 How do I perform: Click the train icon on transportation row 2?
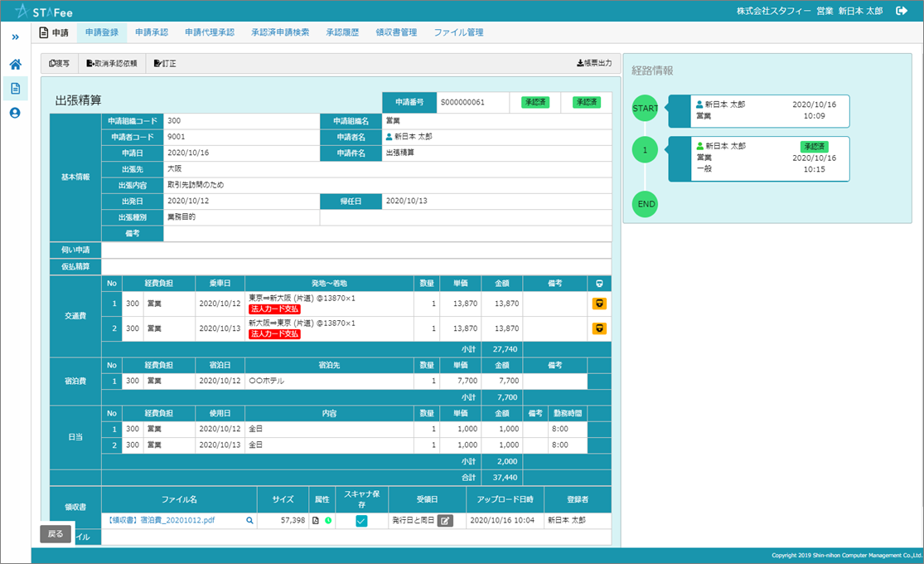coord(599,328)
